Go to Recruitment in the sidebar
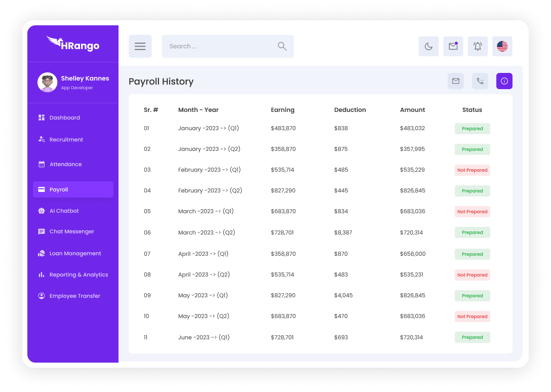This screenshot has height=392, width=551. (66, 140)
